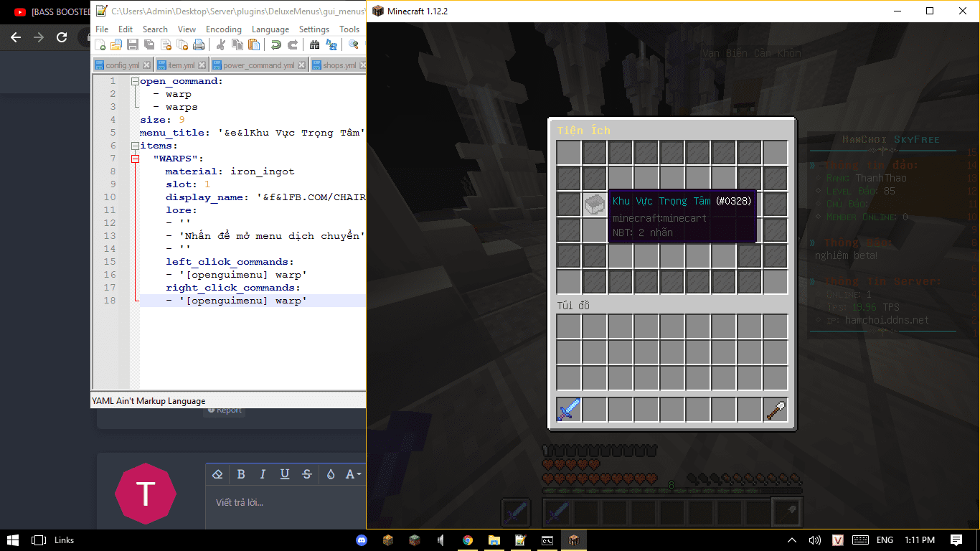The width and height of the screenshot is (980, 551).
Task: Open the Language menu in Notepad++
Action: (270, 29)
